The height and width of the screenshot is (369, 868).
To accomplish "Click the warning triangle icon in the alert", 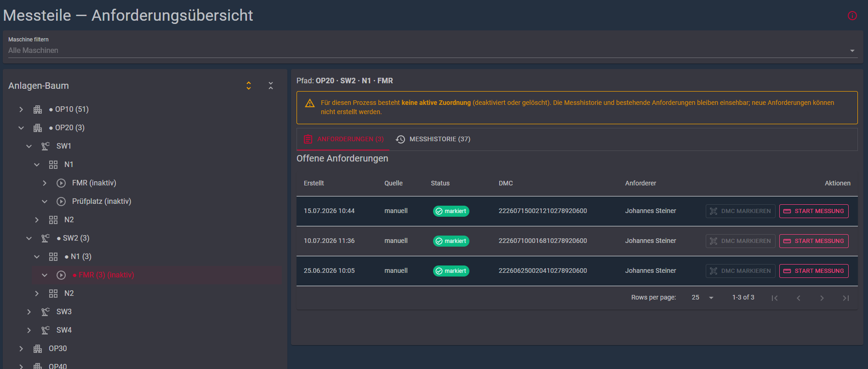I will pyautogui.click(x=310, y=103).
